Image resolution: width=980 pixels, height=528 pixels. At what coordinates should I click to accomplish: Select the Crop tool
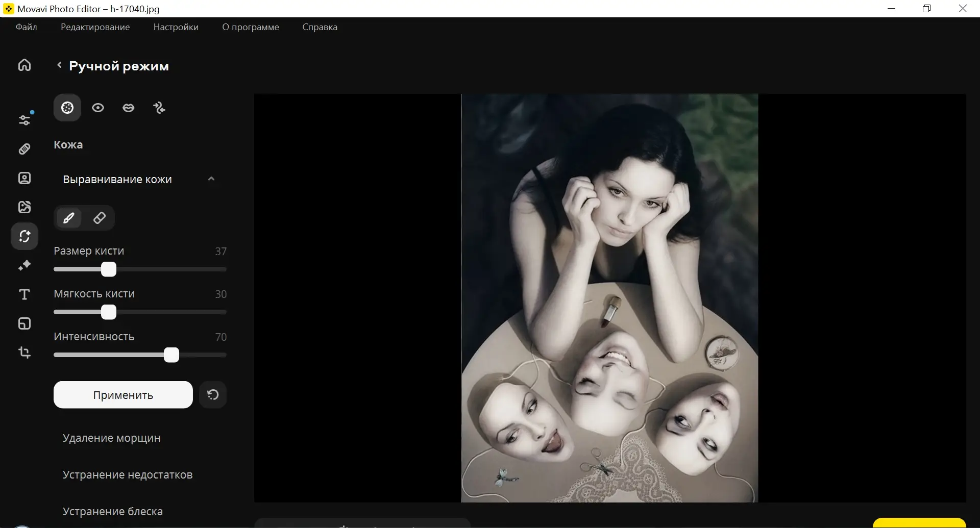24,353
